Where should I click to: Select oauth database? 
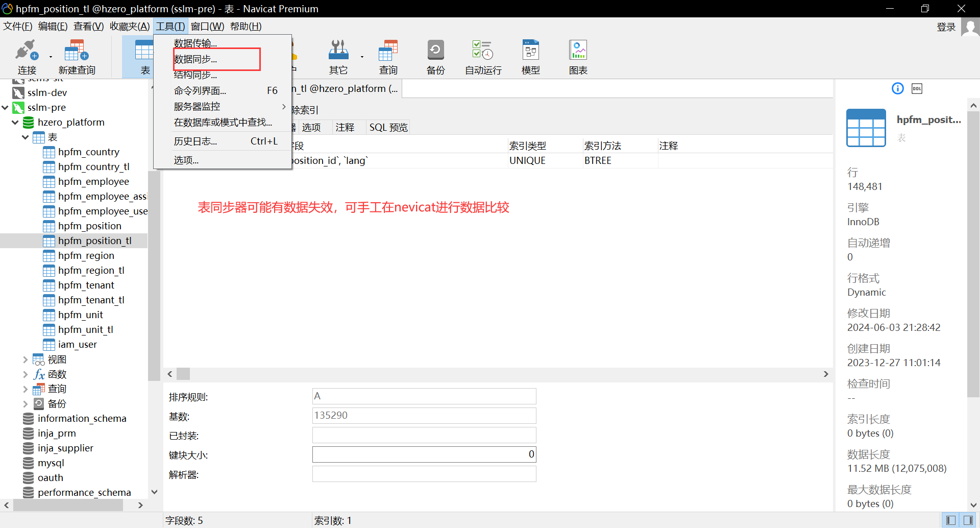point(51,477)
